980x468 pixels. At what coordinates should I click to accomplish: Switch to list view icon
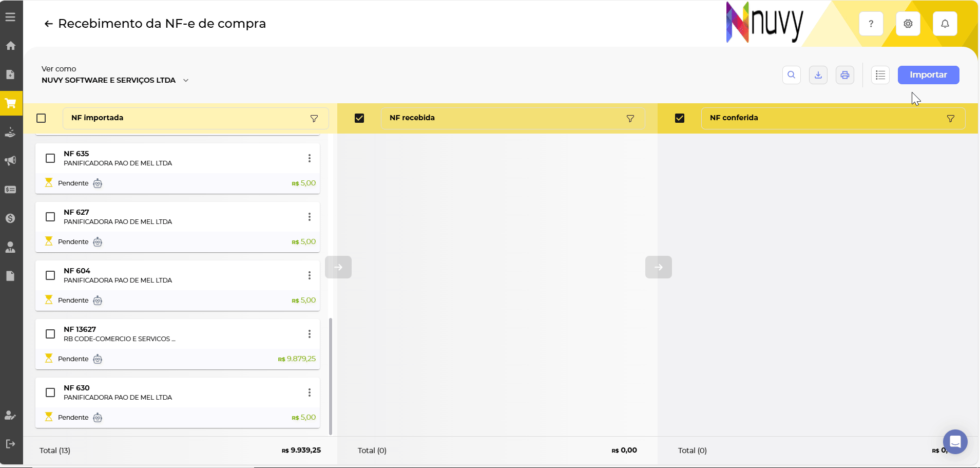coord(880,75)
